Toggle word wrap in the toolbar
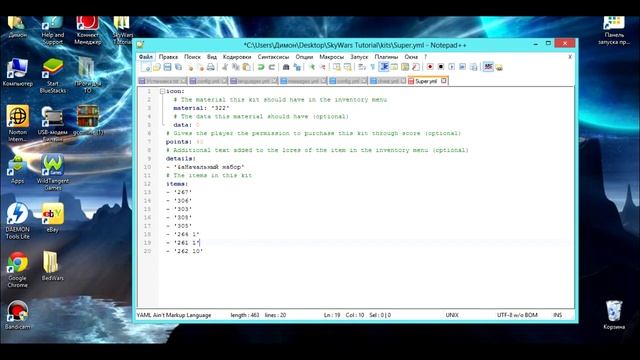 (362, 67)
